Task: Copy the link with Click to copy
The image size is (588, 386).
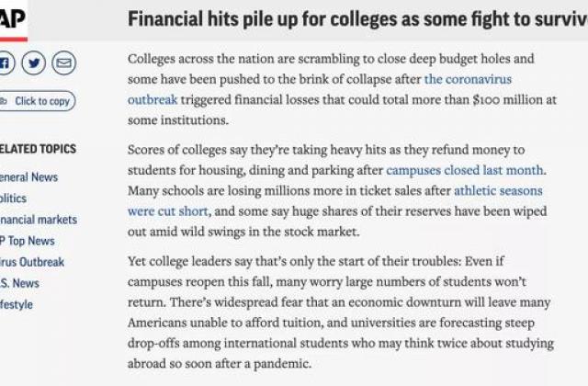Action: [37, 101]
